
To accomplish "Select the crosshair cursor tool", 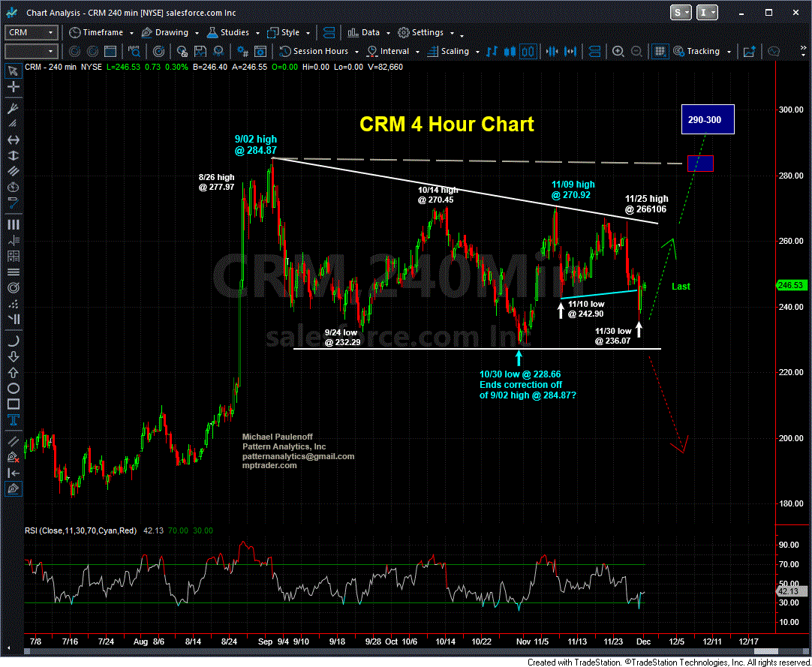I will tap(14, 88).
